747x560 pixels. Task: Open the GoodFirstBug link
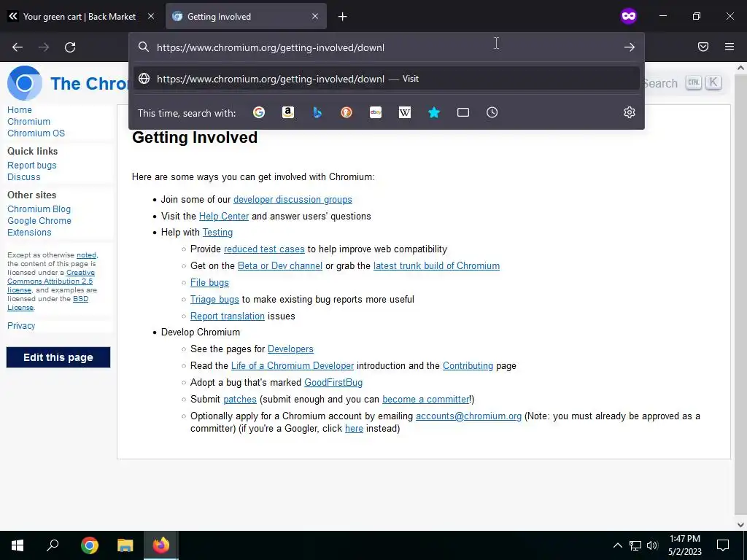333,382
